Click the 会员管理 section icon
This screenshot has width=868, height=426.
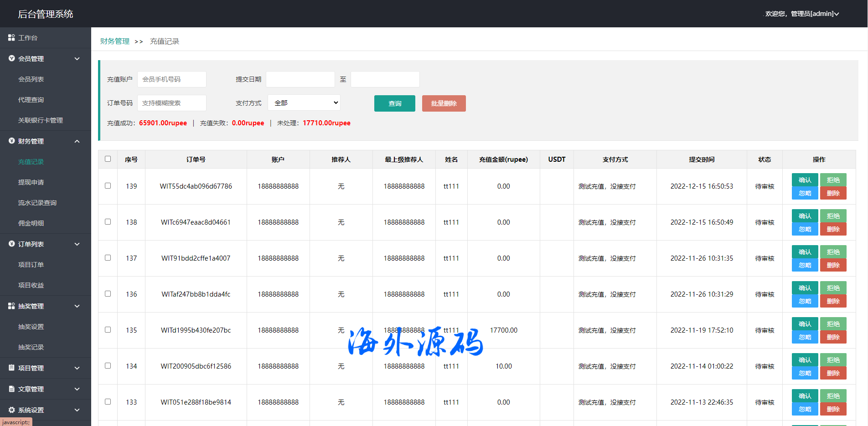click(x=11, y=58)
